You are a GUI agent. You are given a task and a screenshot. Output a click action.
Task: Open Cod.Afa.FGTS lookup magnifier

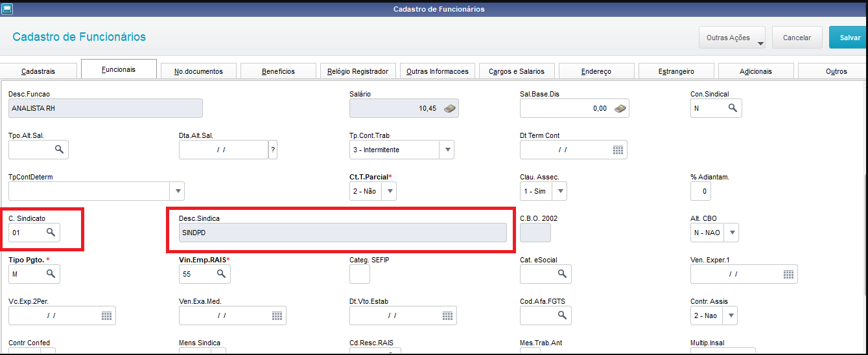click(562, 315)
